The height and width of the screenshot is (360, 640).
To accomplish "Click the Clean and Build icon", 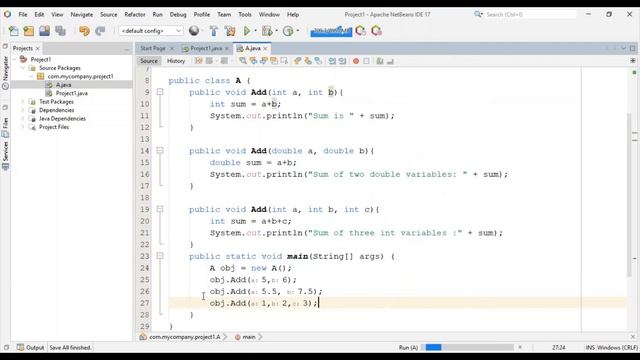I will pyautogui.click(x=230, y=31).
